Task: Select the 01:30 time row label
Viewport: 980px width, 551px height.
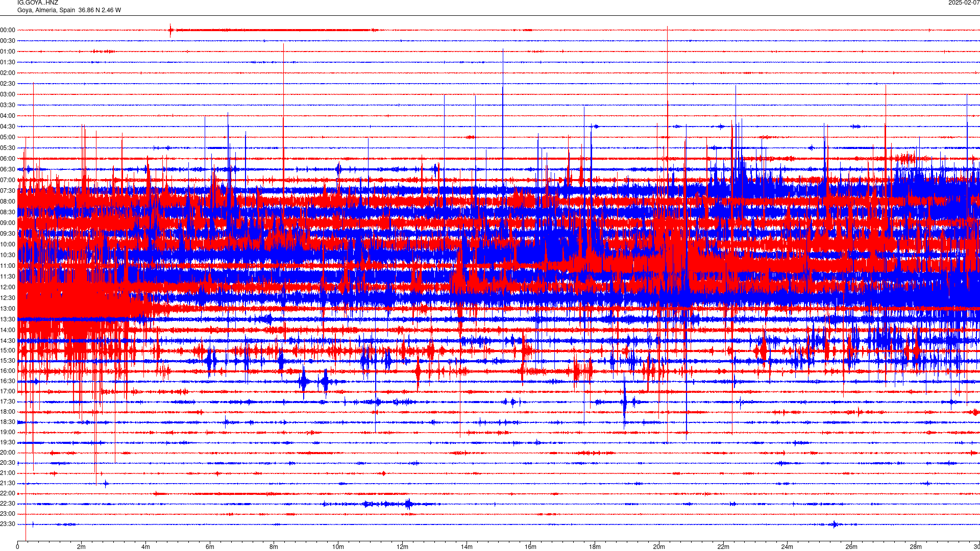Action: [8, 62]
